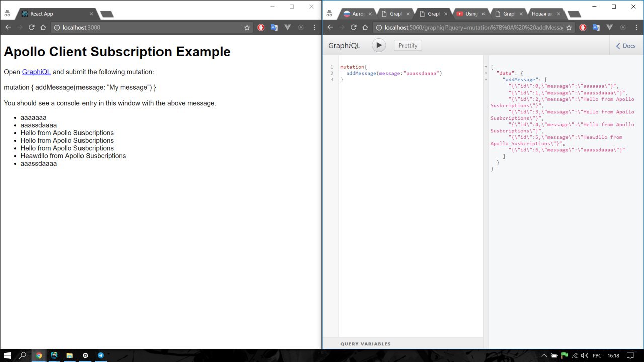Go back in the React App window
Screen dimensions: 644x362
tap(8, 27)
